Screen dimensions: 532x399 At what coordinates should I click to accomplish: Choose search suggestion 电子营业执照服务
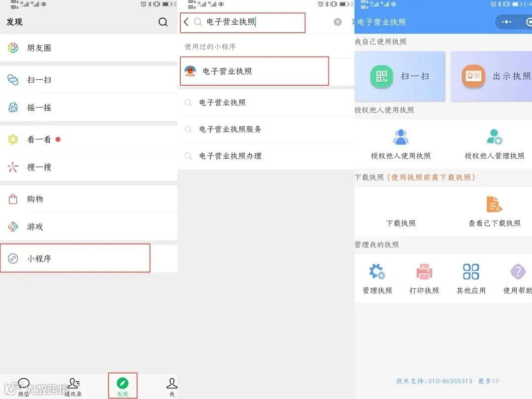pos(266,129)
